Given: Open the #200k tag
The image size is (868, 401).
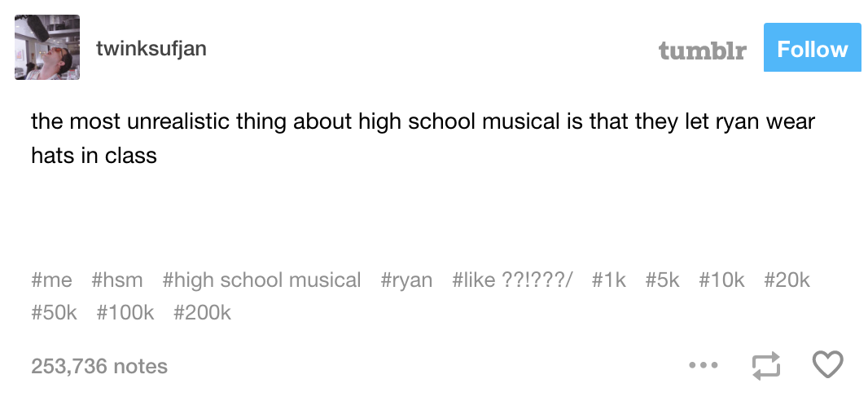Looking at the screenshot, I should click(202, 313).
